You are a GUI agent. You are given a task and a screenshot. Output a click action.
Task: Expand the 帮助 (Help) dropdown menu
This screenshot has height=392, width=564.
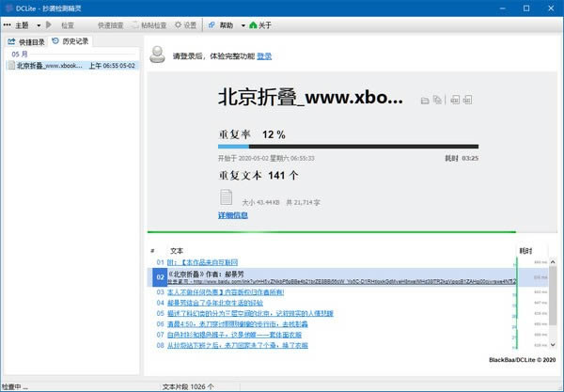pos(222,24)
